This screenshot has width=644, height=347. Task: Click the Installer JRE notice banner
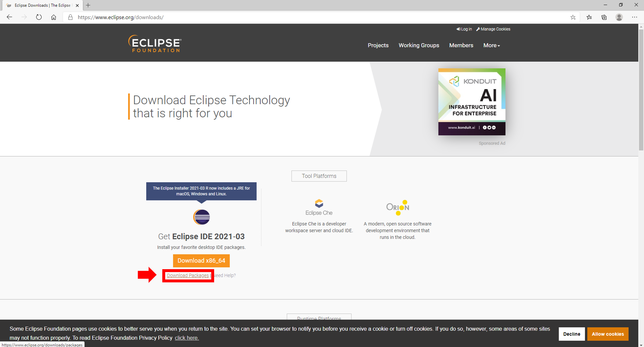click(x=201, y=191)
